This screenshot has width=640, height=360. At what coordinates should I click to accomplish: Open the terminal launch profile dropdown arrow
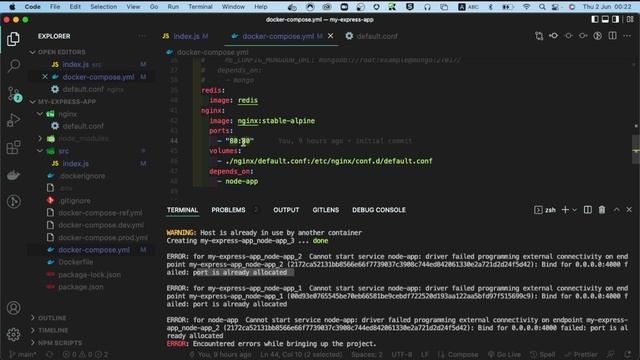(574, 210)
